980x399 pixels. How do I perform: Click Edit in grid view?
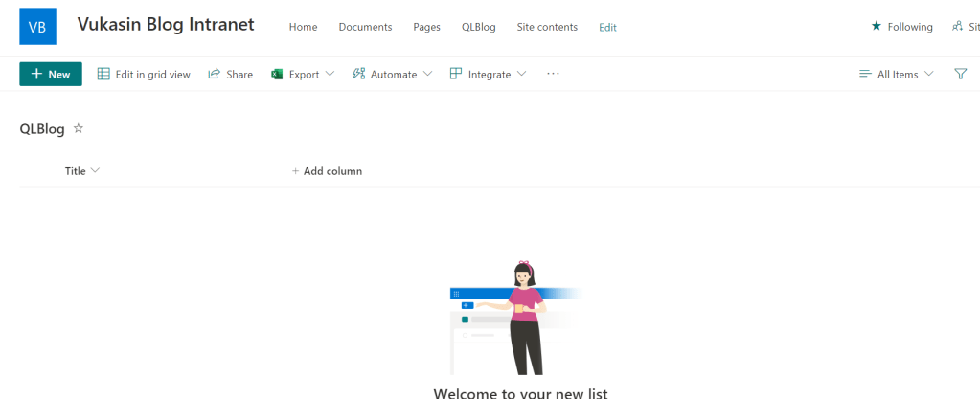(x=144, y=74)
